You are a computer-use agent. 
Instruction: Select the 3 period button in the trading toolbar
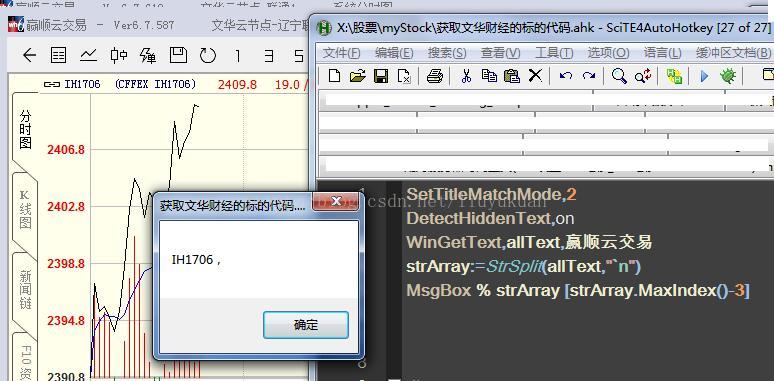(x=268, y=56)
